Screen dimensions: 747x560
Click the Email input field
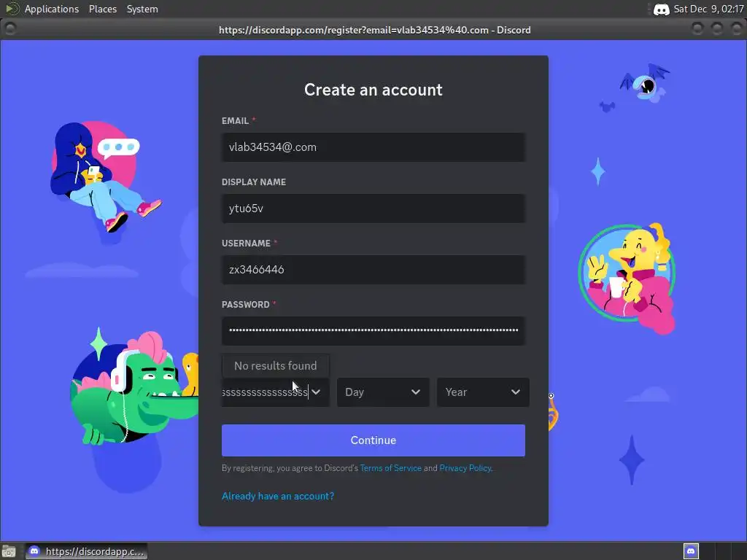(373, 147)
